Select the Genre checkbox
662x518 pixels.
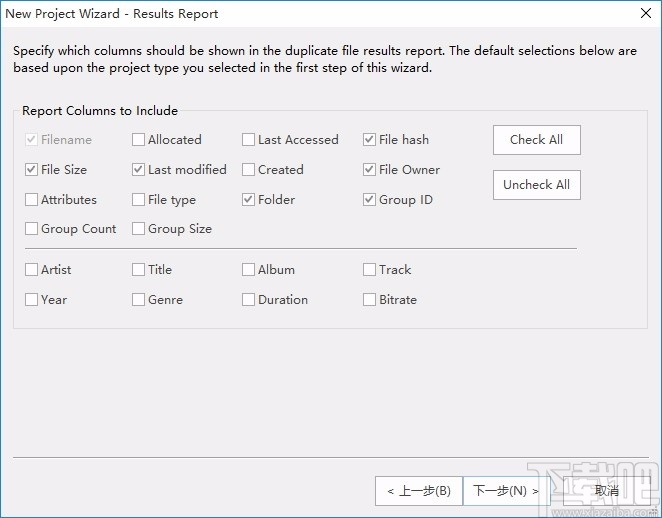[138, 300]
